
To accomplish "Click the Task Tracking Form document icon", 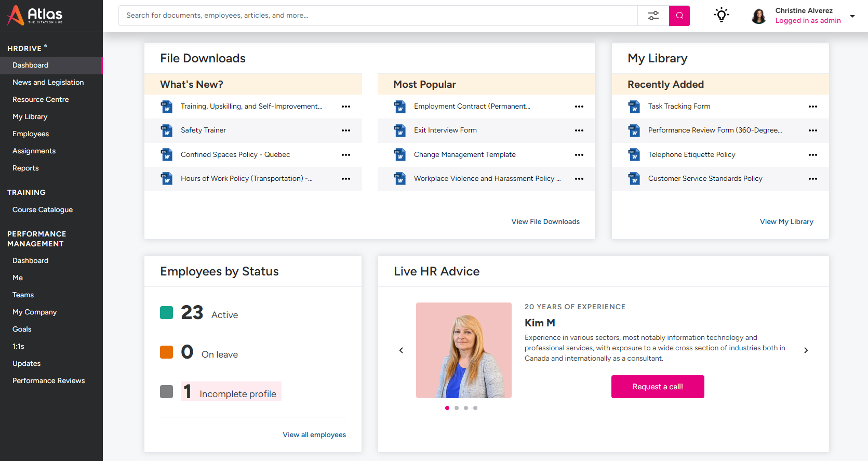I will (634, 107).
